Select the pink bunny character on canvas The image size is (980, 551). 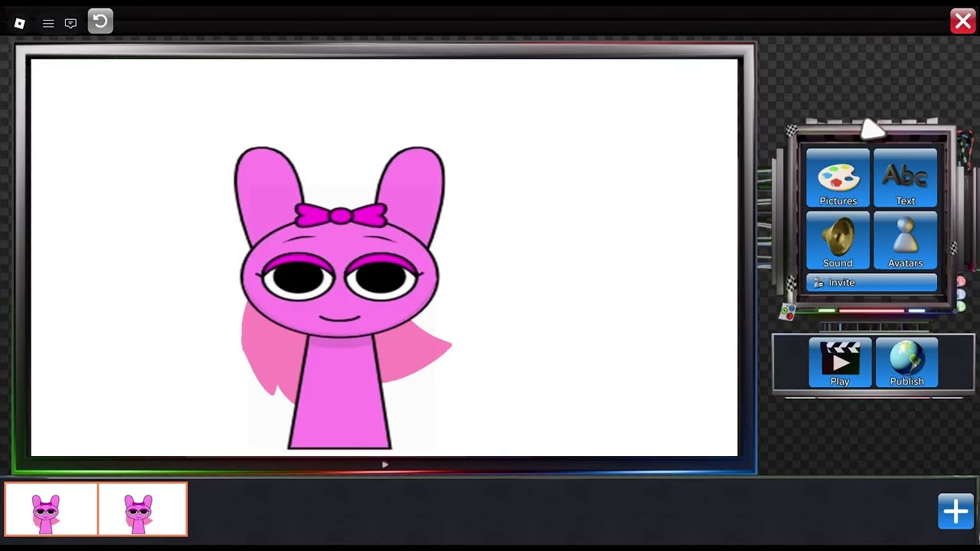point(341,297)
